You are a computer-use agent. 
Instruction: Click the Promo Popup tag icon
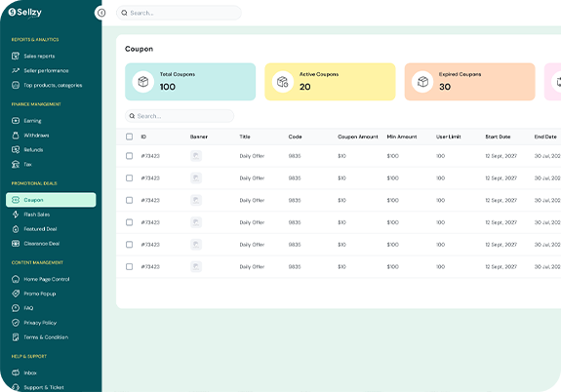coord(16,294)
